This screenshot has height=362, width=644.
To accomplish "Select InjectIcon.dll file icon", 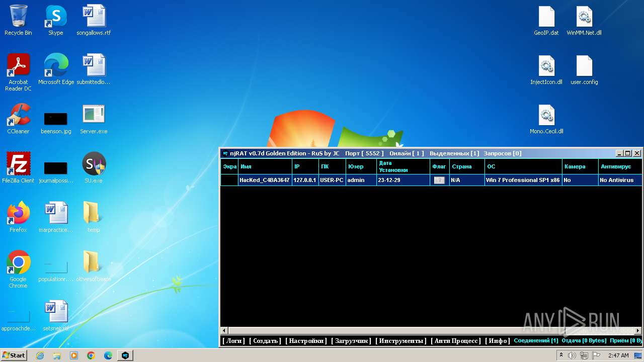I will click(x=546, y=69).
